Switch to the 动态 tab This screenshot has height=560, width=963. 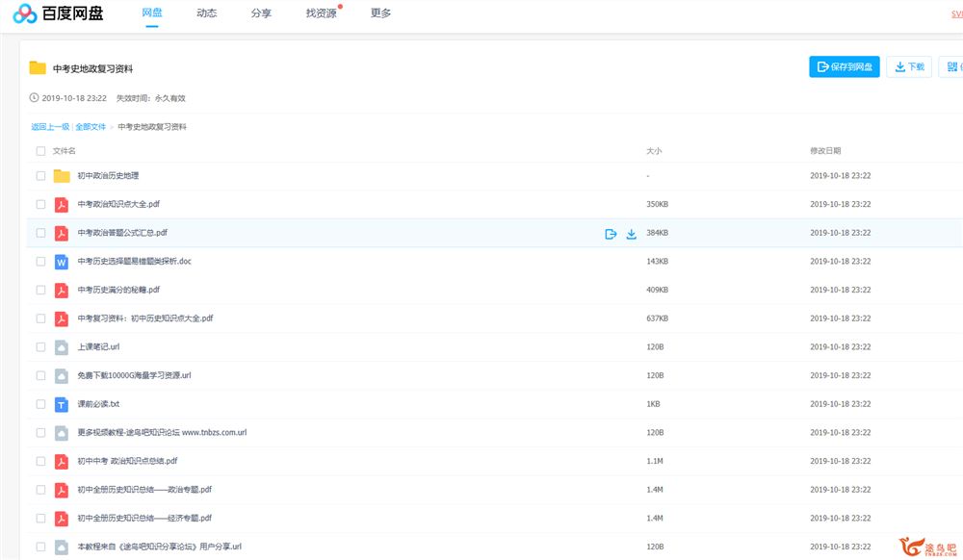pos(206,13)
